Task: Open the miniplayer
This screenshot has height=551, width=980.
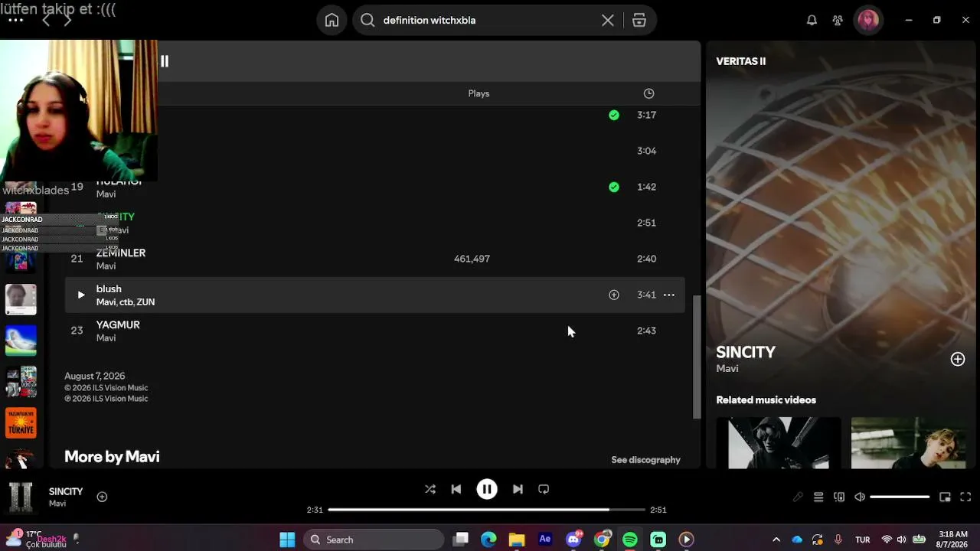Action: pyautogui.click(x=945, y=497)
